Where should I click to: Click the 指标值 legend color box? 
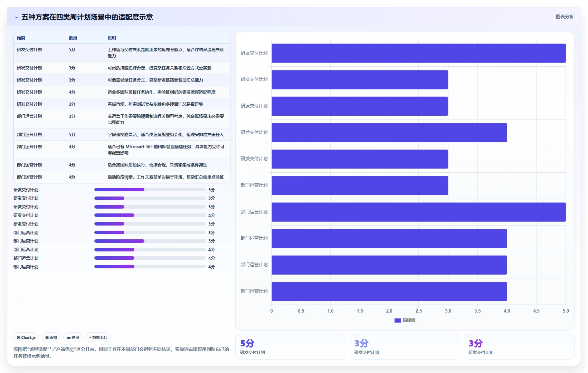[x=397, y=321]
